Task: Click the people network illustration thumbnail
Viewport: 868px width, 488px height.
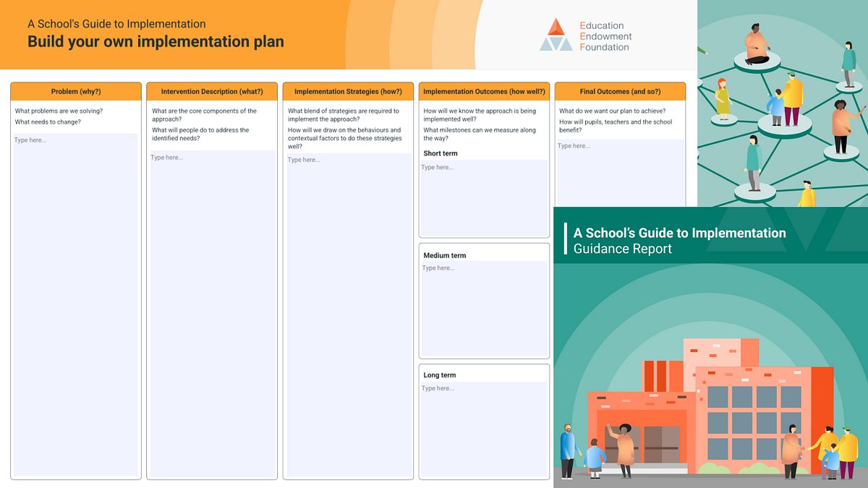Action: tap(783, 103)
